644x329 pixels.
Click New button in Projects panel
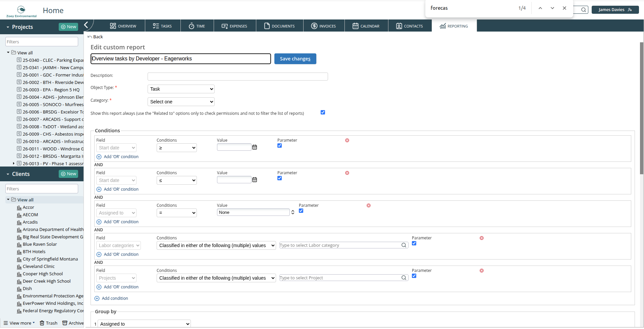[68, 27]
